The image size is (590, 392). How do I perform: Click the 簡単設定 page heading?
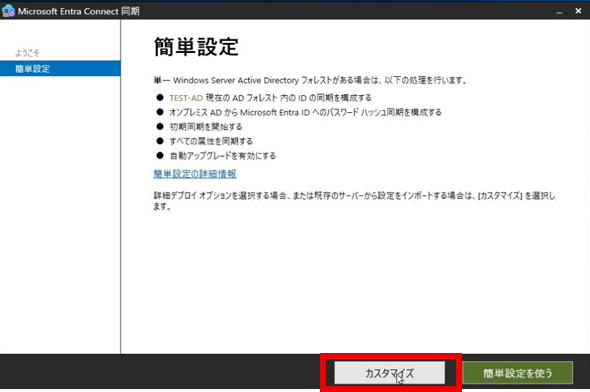pos(196,47)
